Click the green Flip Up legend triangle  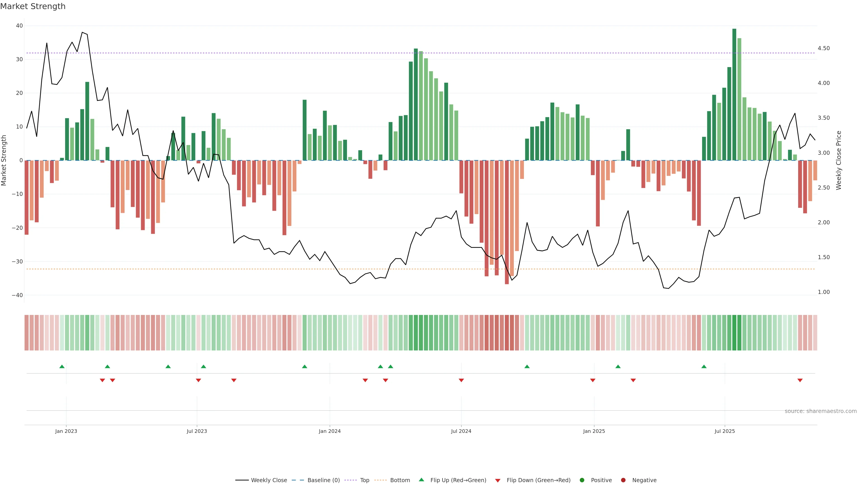click(x=421, y=480)
